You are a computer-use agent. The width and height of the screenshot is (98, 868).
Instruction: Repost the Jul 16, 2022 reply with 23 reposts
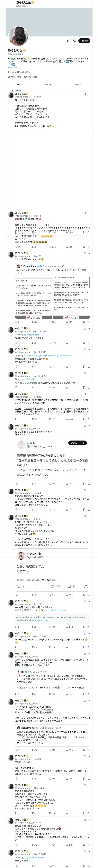[34, 387]
